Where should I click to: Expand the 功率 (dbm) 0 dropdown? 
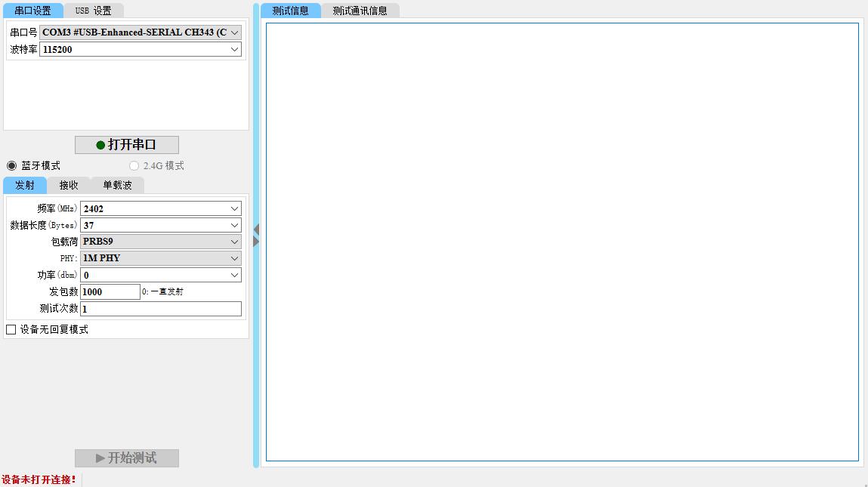click(161, 275)
